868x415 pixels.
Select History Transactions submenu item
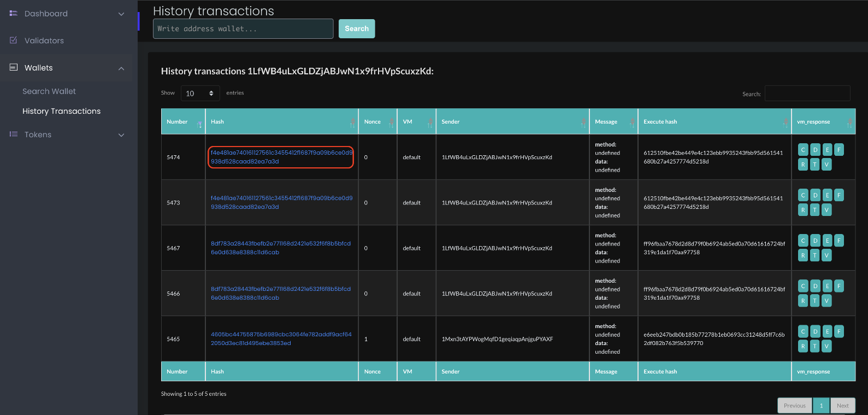click(61, 111)
